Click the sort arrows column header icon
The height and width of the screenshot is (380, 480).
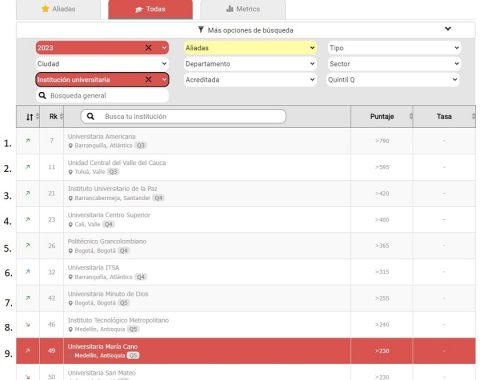(x=30, y=117)
